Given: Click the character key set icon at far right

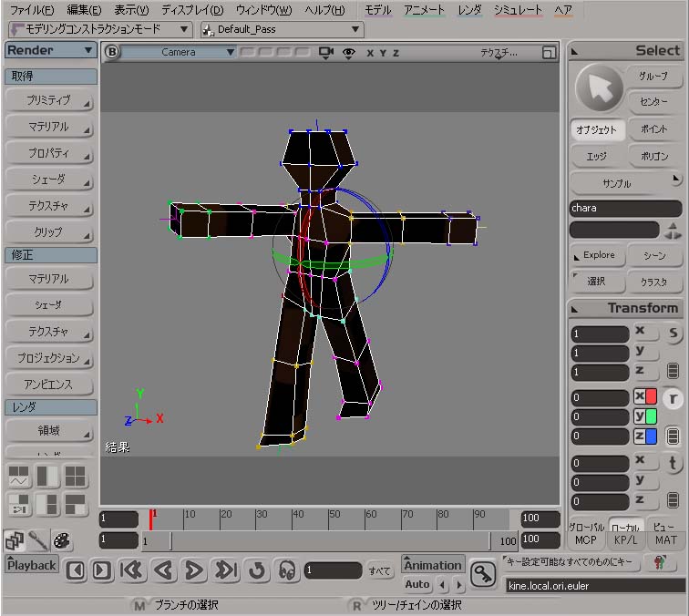Looking at the screenshot, I should [660, 563].
